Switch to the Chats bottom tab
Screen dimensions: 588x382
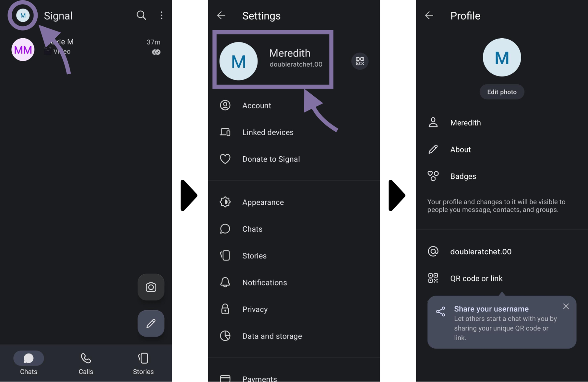coord(28,363)
